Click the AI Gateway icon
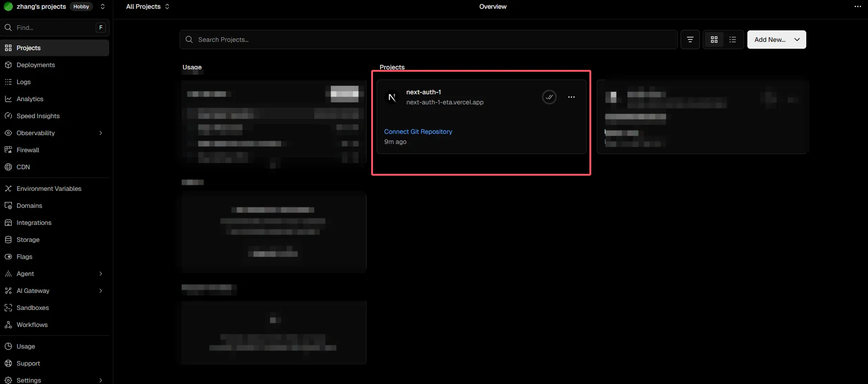This screenshot has width=868, height=384. 8,291
